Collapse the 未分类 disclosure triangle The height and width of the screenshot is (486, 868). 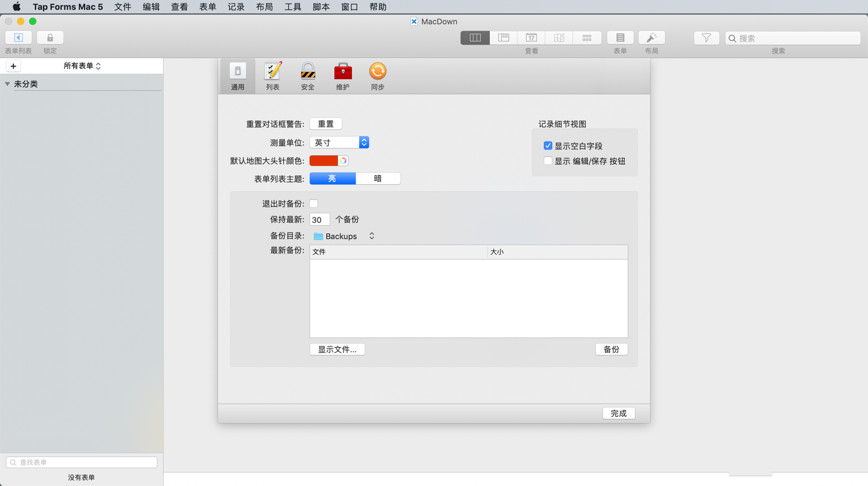[x=7, y=84]
